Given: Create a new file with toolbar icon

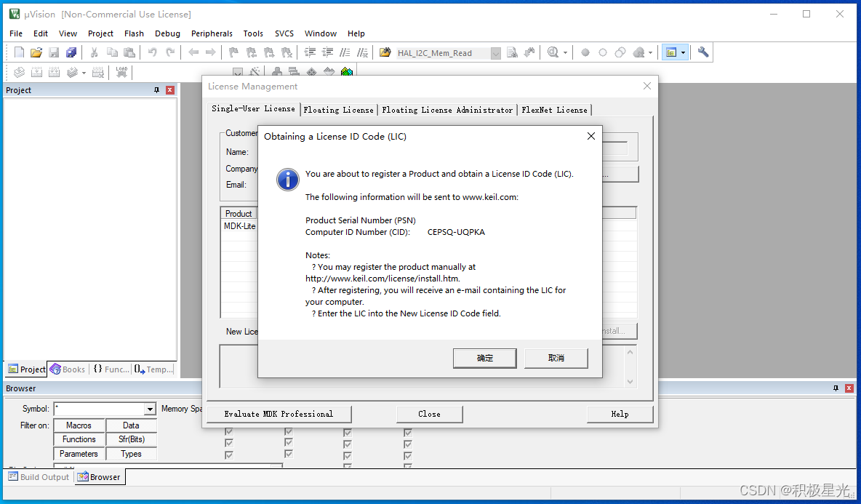Looking at the screenshot, I should pos(19,52).
